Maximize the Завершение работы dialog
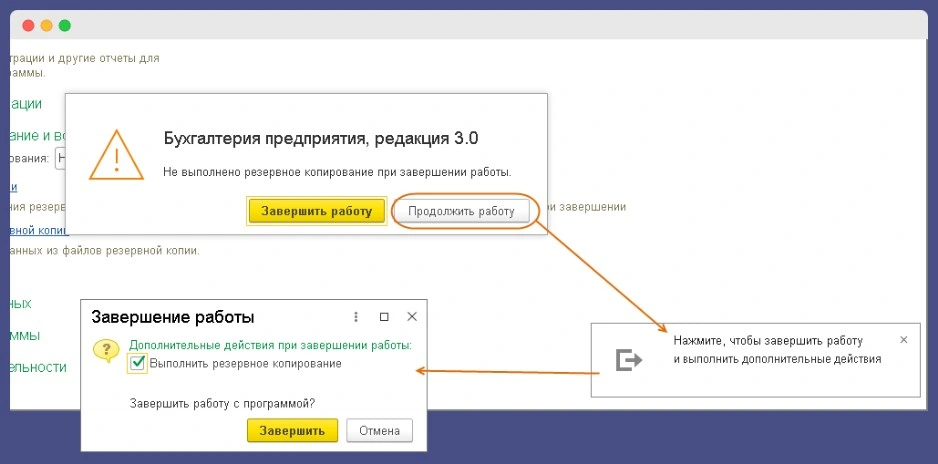 [384, 317]
